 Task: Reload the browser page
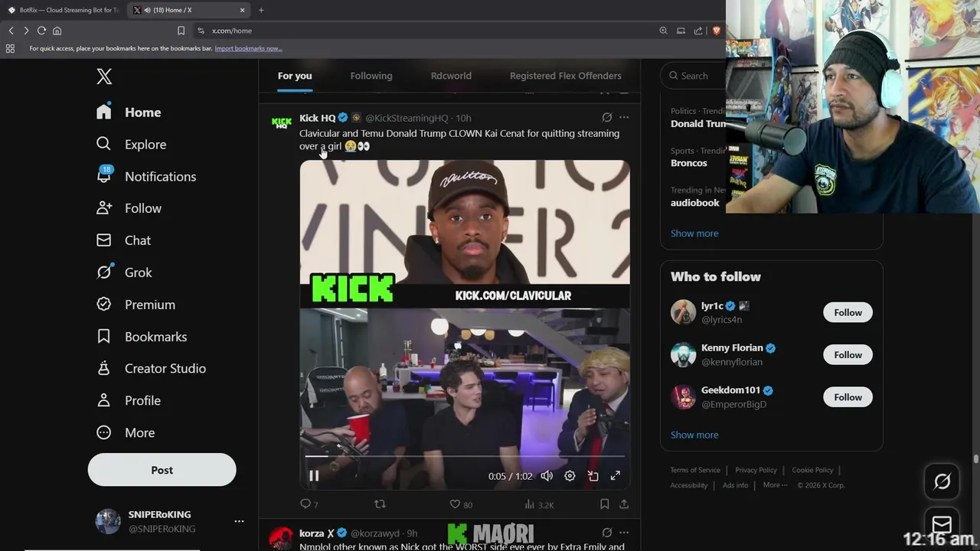pos(41,31)
